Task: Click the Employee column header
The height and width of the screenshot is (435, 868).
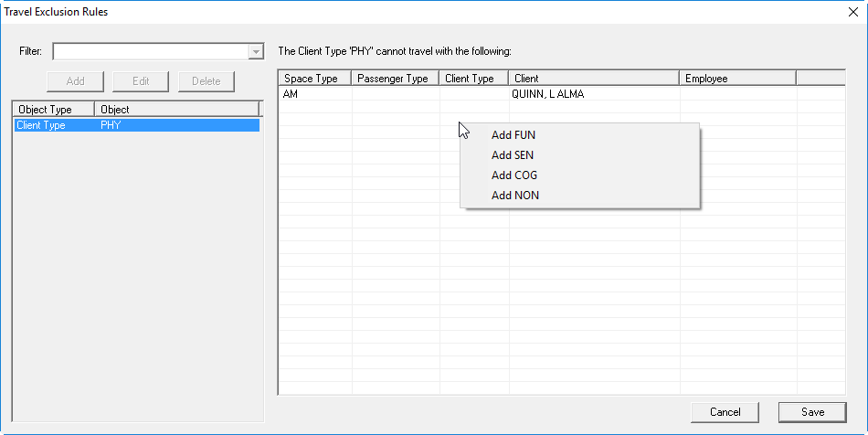Action: (738, 79)
